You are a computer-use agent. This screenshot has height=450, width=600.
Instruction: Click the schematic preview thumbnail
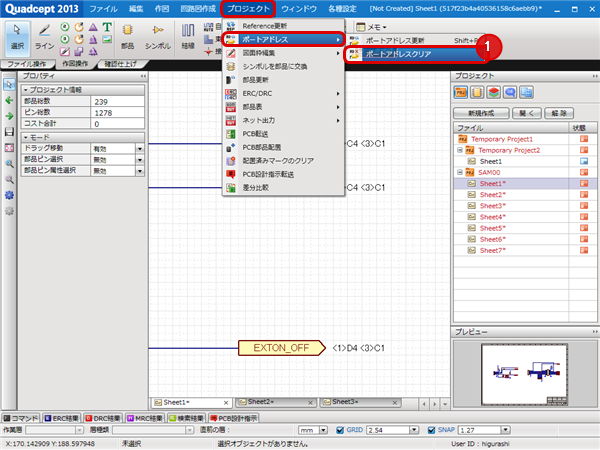pos(524,374)
